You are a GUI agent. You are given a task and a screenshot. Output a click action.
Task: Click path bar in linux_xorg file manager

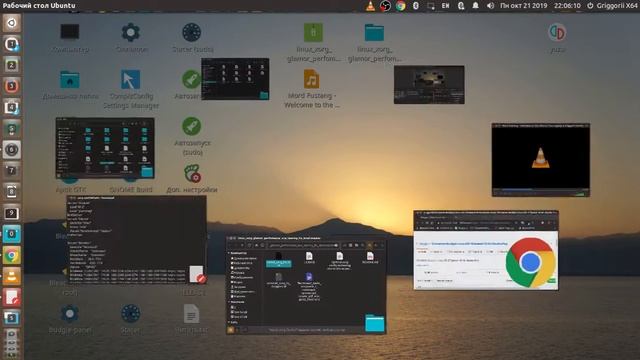[304, 245]
